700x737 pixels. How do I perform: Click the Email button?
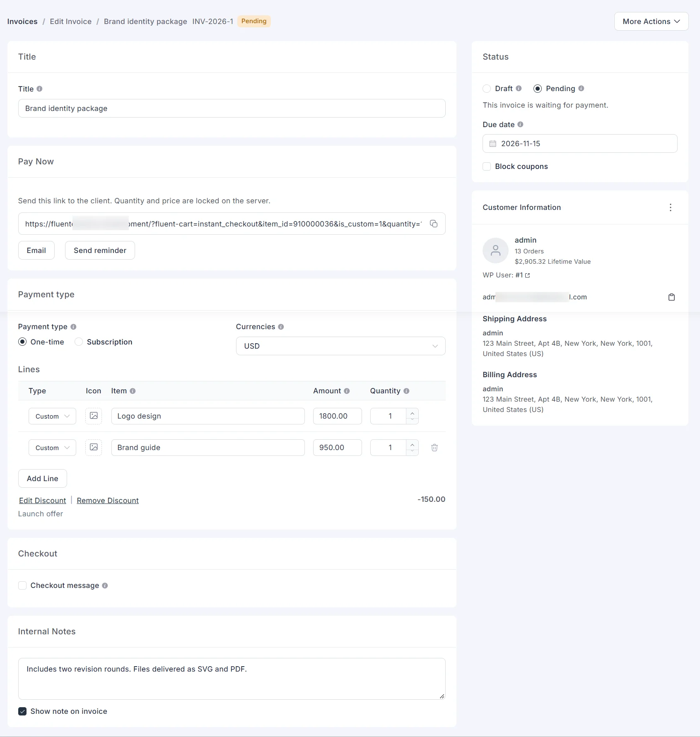(36, 250)
